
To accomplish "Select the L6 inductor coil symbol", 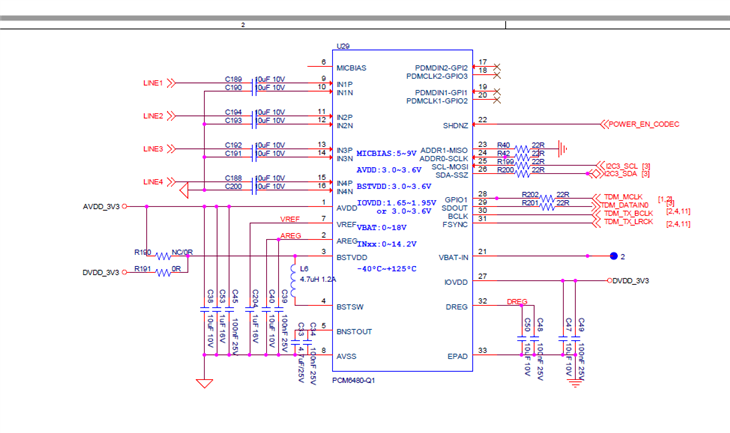I will 293,281.
